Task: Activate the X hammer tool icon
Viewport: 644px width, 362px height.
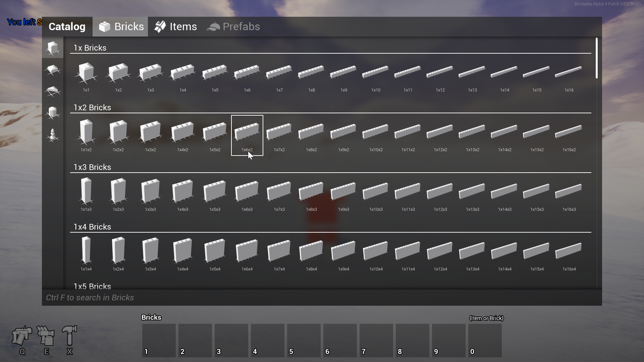Action: click(x=69, y=336)
